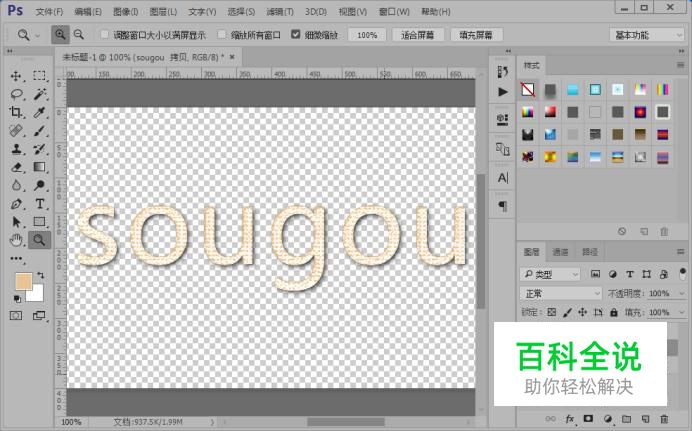Viewport: 692px width, 431px height.
Task: Toggle lock image pixels brush icon
Action: click(x=568, y=312)
